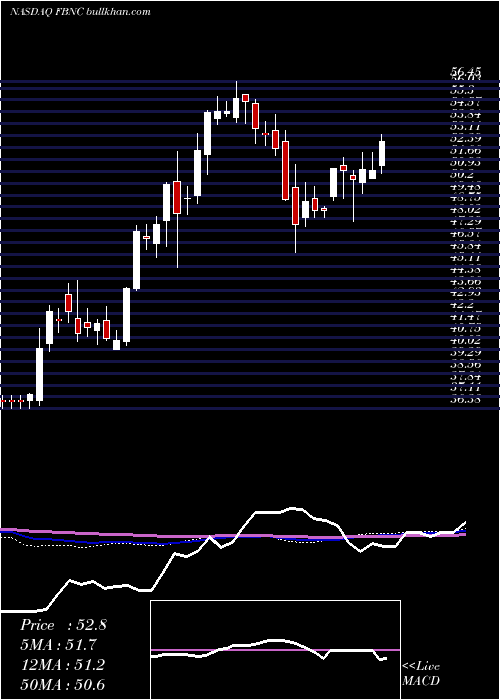This screenshot has width=500, height=700.
Task: Click the NASDAQ FBNC chart title
Action: click(x=79, y=12)
